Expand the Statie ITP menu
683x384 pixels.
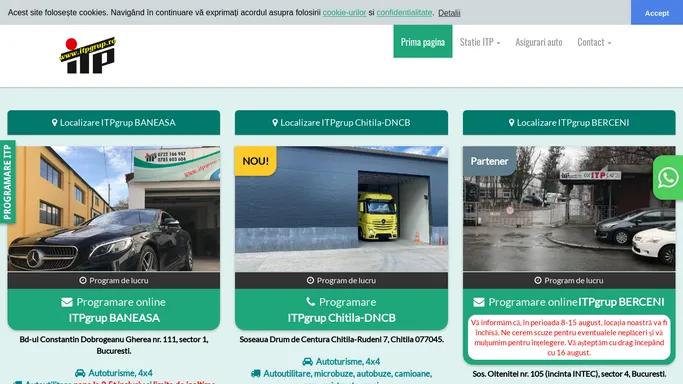point(480,42)
